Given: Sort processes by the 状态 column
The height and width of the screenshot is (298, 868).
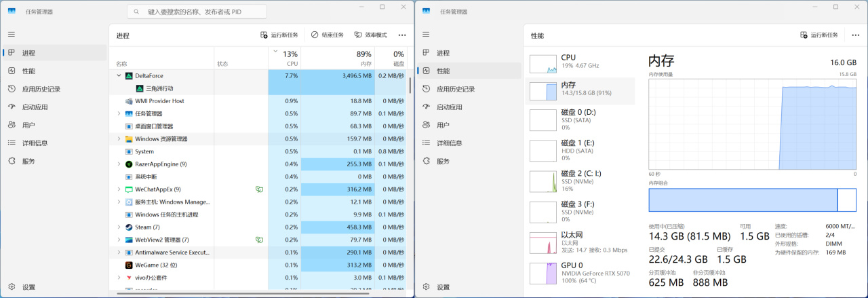Looking at the screenshot, I should click(x=241, y=58).
